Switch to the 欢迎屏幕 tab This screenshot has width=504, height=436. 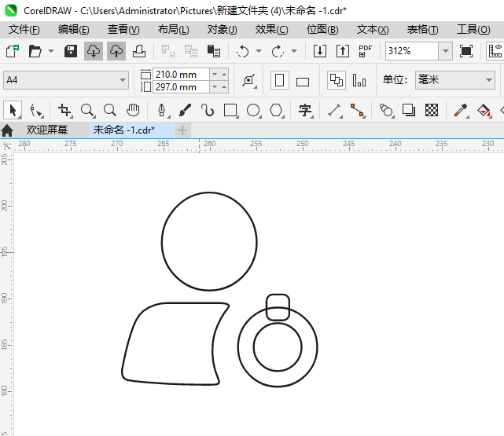tap(47, 130)
